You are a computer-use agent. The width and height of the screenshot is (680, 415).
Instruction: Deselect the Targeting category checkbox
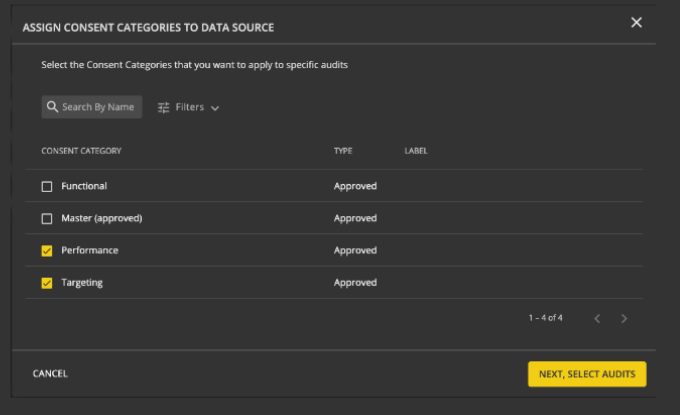click(47, 283)
